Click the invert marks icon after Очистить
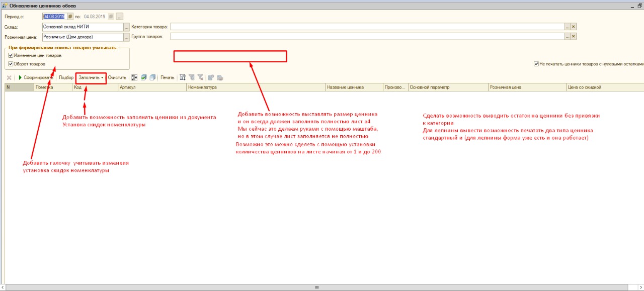The height and width of the screenshot is (291, 644). tap(134, 78)
